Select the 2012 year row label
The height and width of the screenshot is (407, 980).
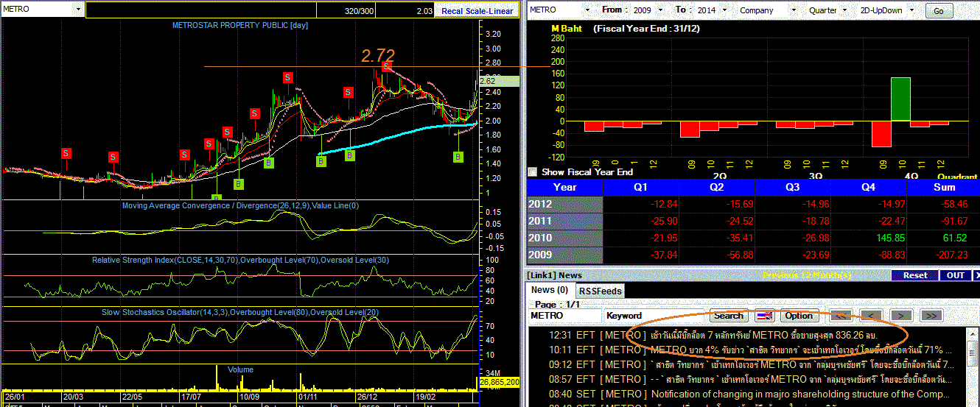[565, 204]
